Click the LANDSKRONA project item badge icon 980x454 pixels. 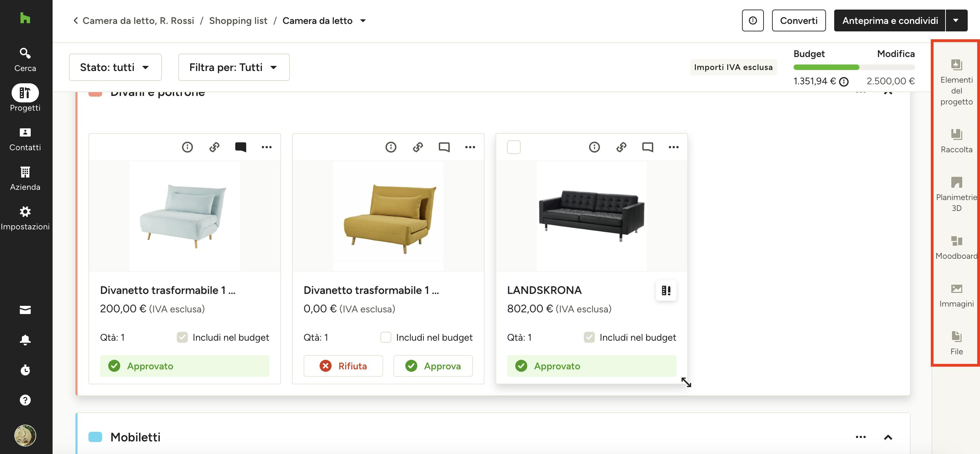(x=666, y=290)
